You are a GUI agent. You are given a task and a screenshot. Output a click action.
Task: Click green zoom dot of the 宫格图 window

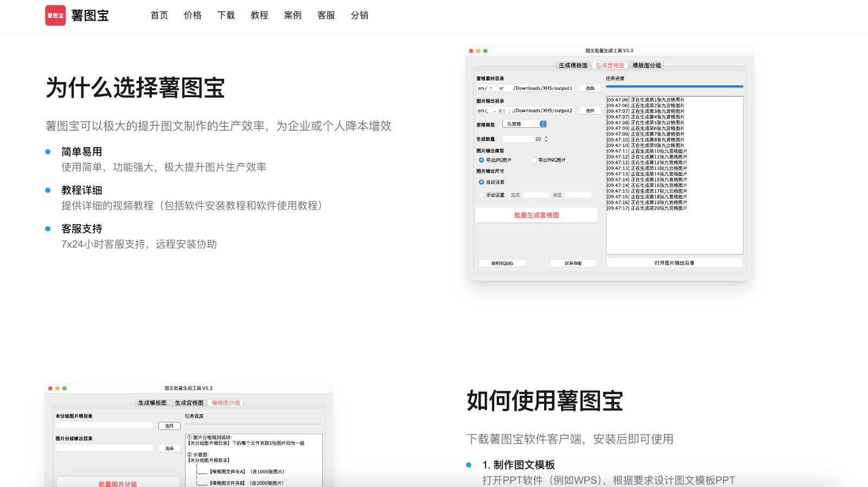(x=485, y=50)
